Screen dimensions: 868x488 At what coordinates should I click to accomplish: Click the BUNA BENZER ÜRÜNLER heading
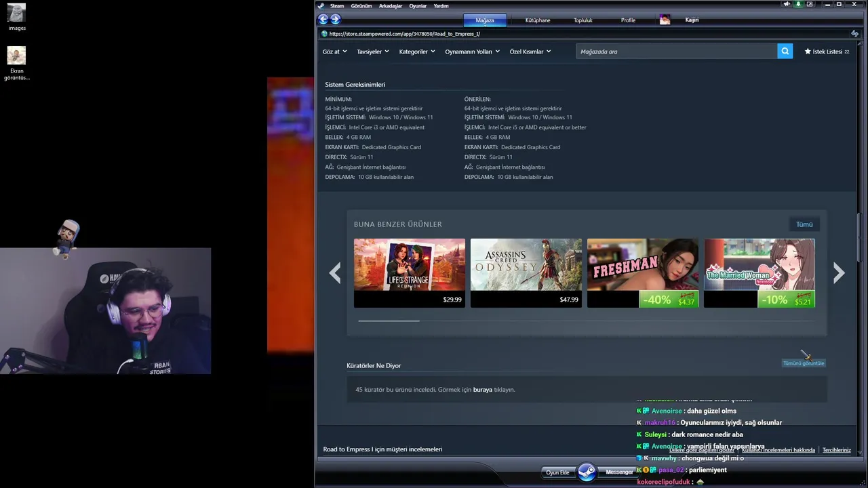(x=398, y=224)
